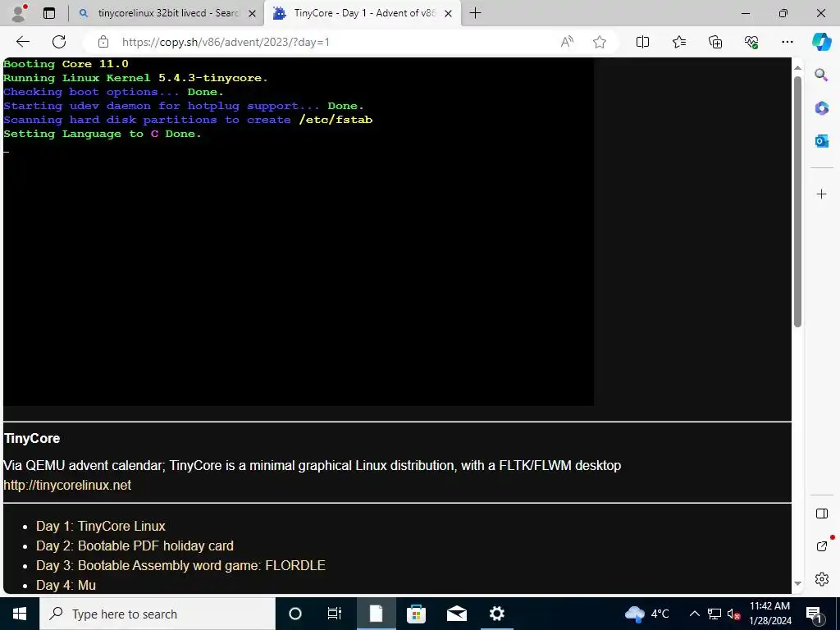Open Day 1: TinyCore Linux link

pyautogui.click(x=101, y=526)
